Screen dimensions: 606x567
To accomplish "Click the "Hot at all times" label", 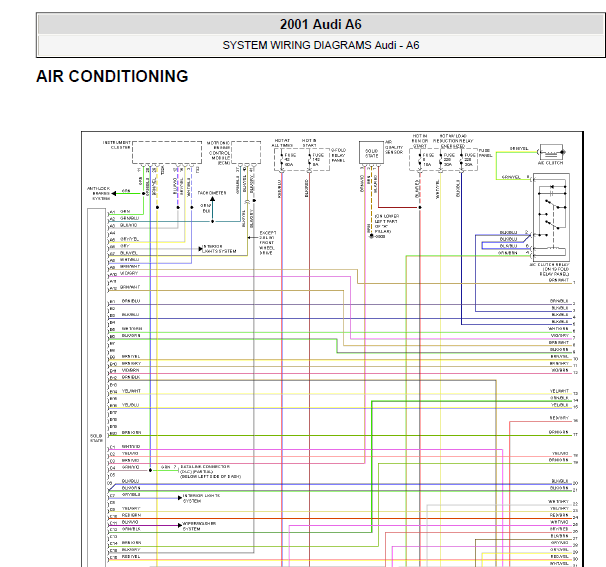I will (x=282, y=143).
